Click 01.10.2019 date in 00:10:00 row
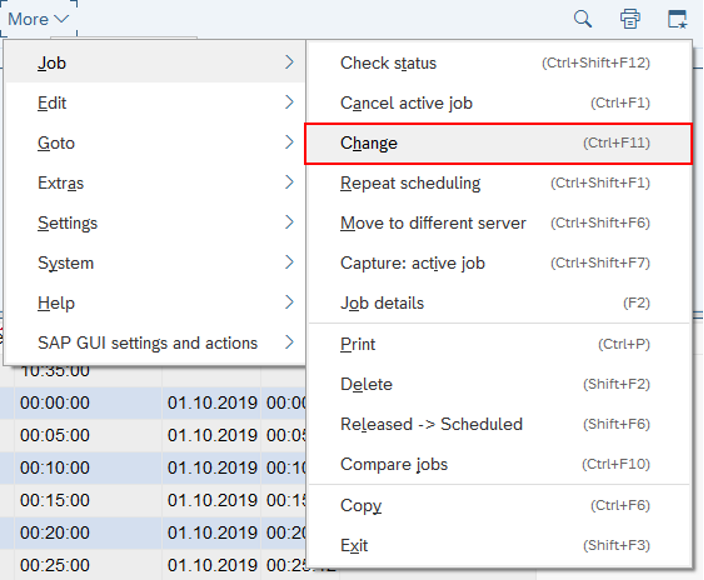The image size is (704, 580). [x=212, y=468]
